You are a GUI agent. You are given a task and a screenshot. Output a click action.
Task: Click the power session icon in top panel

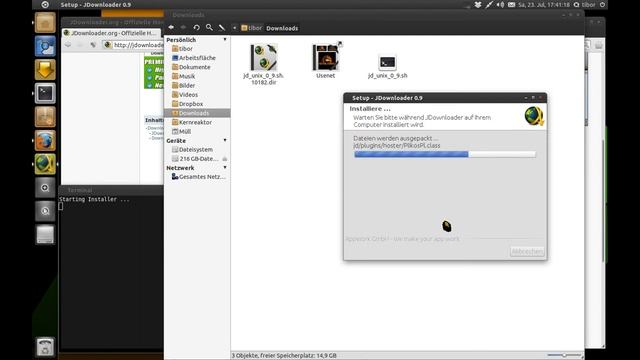(602, 5)
